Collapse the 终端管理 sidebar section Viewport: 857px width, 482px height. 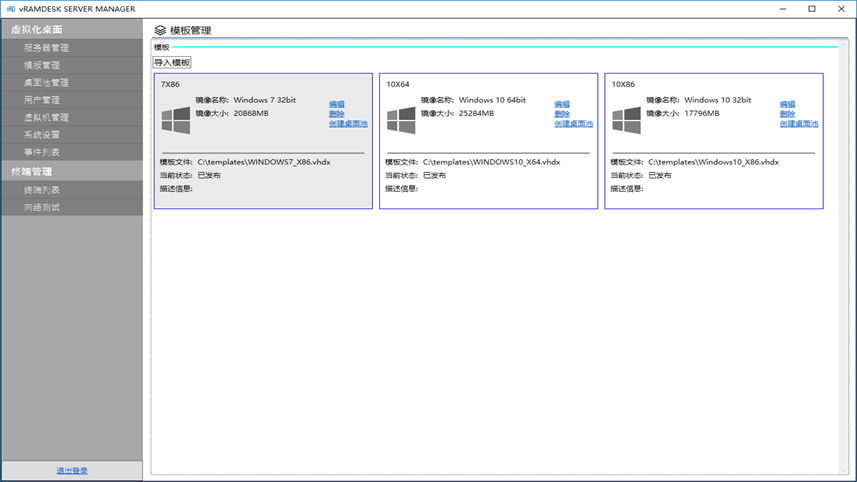(72, 171)
